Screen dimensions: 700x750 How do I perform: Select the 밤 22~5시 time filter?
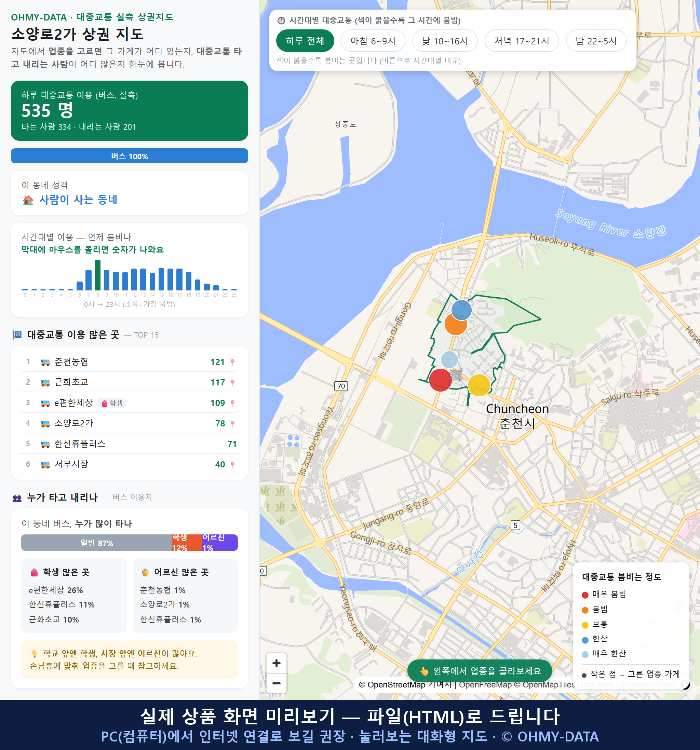(x=596, y=41)
